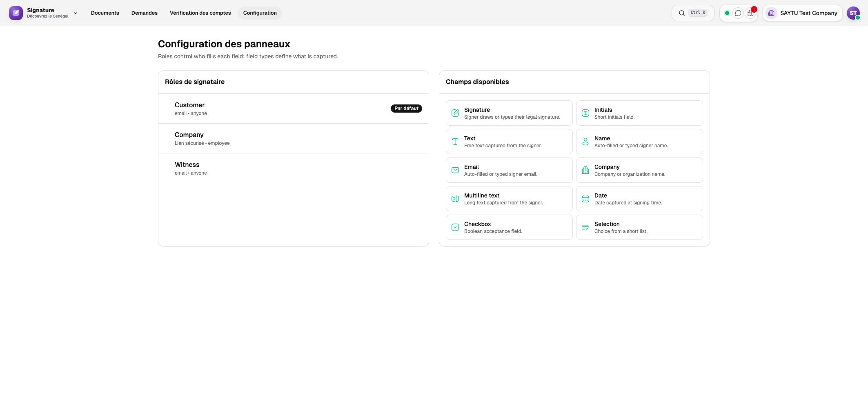
Task: Click the Initials field icon
Action: (585, 113)
